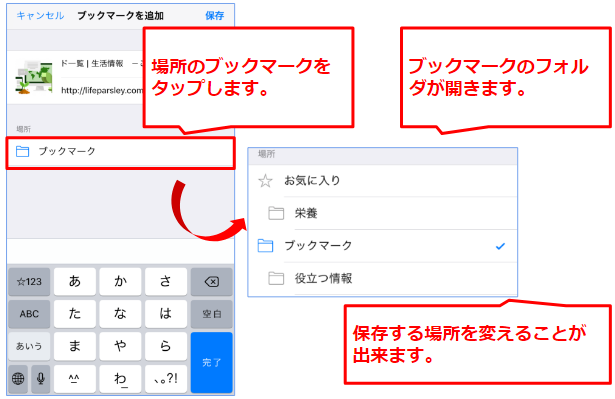
Task: Select the 栄養 folder
Action: click(x=382, y=213)
